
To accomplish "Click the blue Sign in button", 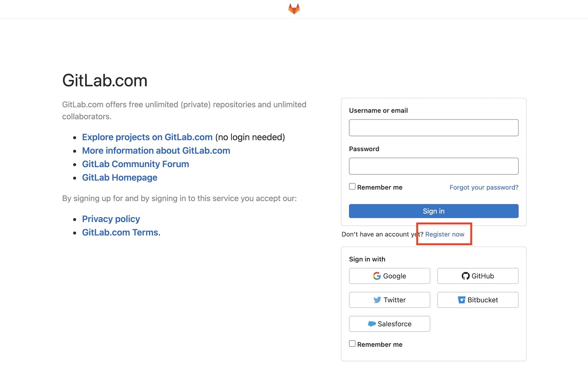I will 433,211.
